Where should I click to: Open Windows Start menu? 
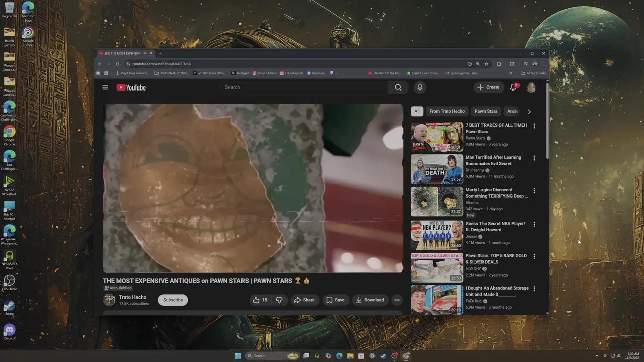(238, 356)
